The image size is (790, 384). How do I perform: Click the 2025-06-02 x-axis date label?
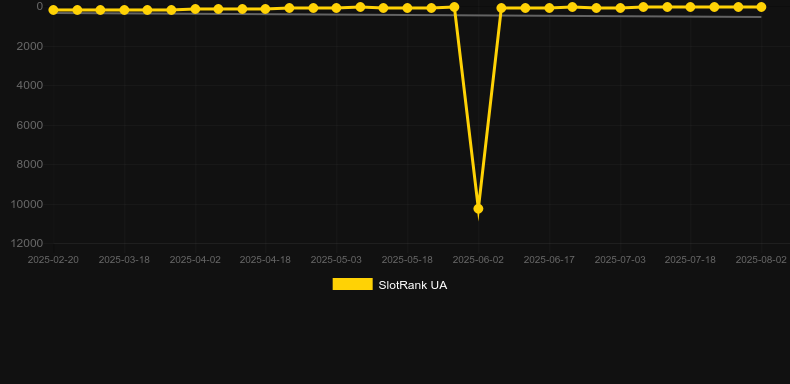(478, 260)
